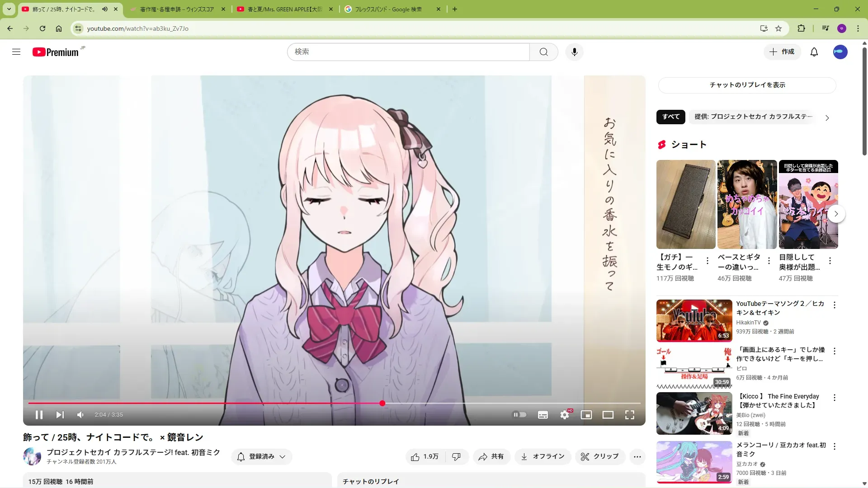
Task: Enter fullscreen mode
Action: point(630,415)
